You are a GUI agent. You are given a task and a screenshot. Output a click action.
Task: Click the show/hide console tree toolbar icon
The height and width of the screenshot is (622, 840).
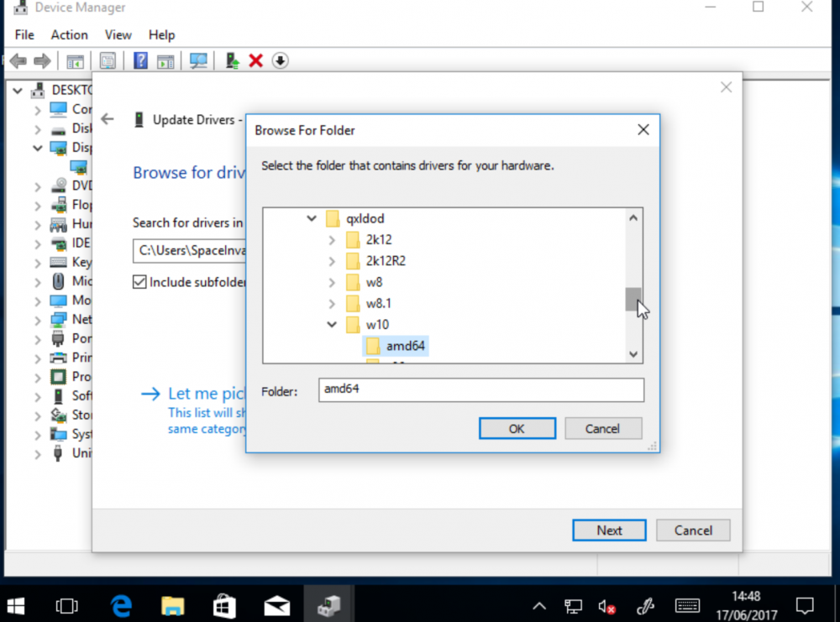point(75,61)
